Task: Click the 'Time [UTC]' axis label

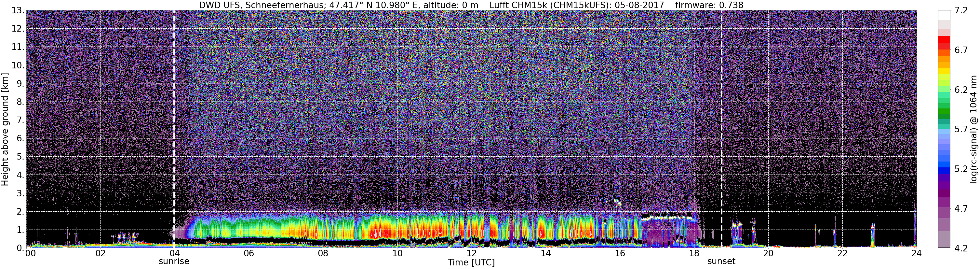Action: [x=471, y=262]
